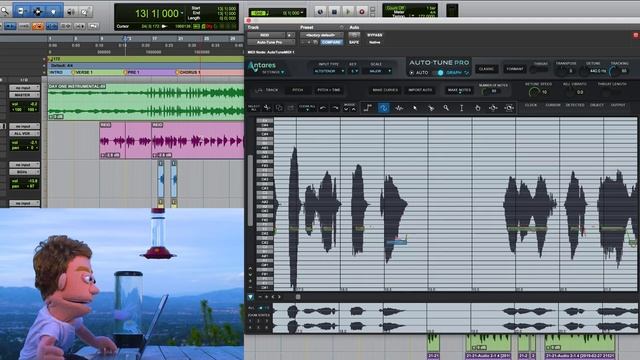Select the GRAPH mode toggle

440,73
